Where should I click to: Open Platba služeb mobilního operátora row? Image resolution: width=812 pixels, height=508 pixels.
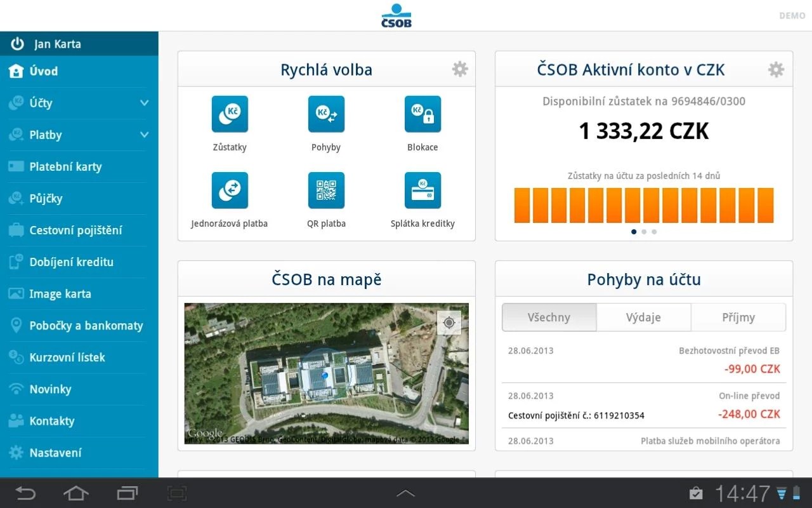coord(644,439)
